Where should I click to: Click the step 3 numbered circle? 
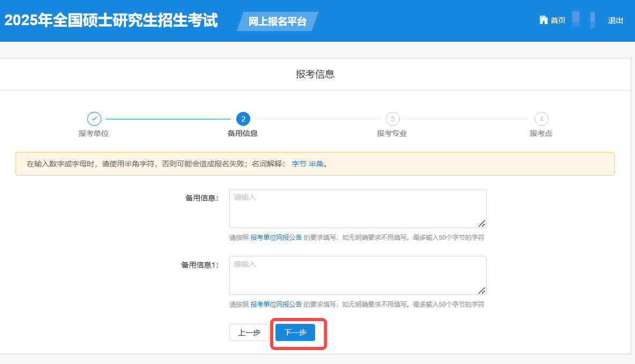coord(392,118)
